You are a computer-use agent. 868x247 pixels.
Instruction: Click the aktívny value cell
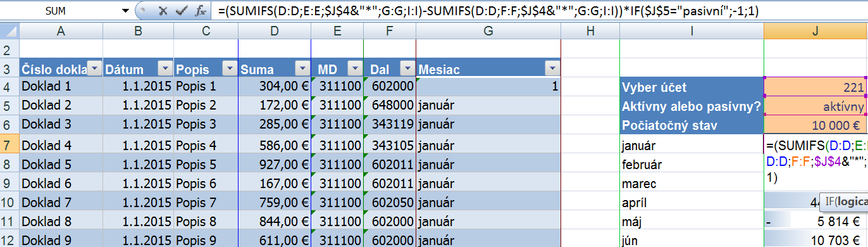(x=815, y=106)
